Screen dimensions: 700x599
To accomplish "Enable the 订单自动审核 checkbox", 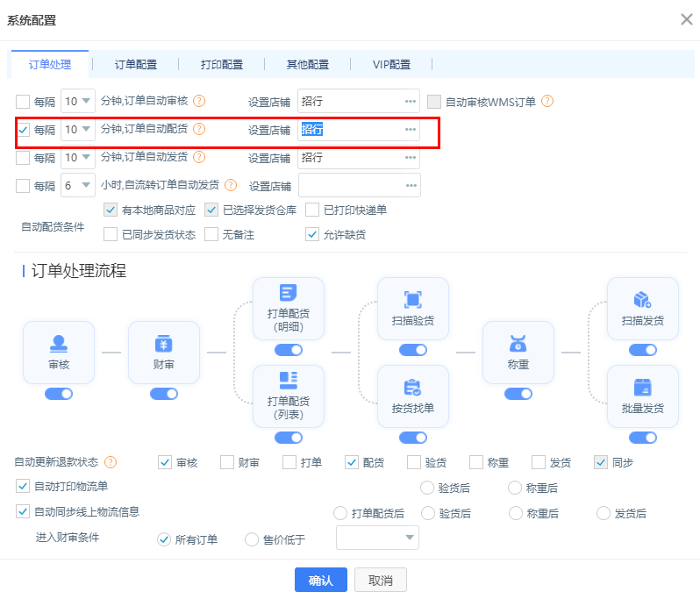I will tap(23, 102).
